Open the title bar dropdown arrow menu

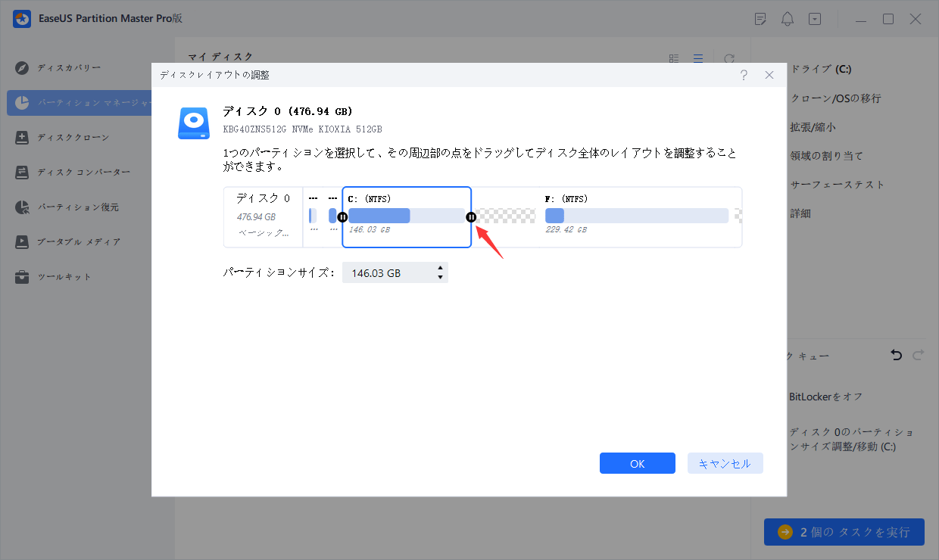click(815, 18)
